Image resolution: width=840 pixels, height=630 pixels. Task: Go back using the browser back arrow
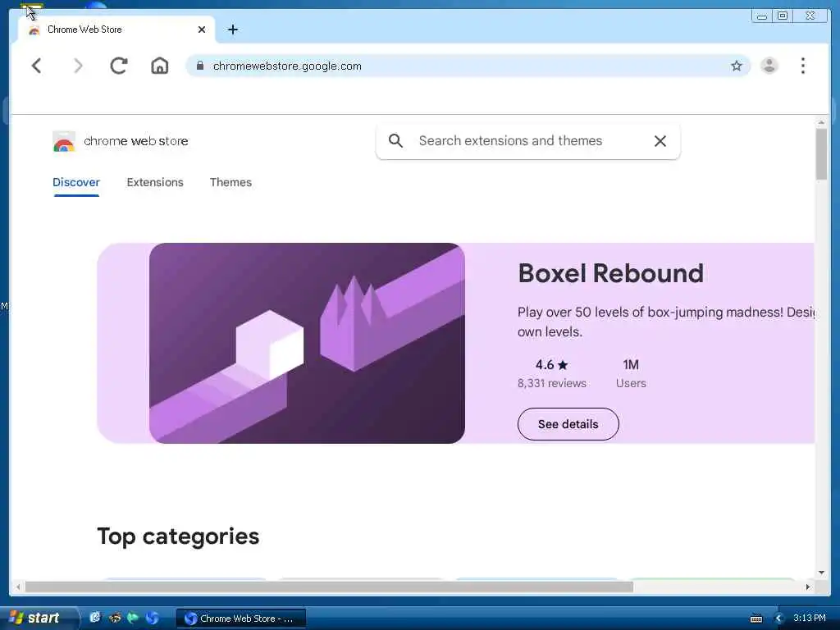click(36, 66)
